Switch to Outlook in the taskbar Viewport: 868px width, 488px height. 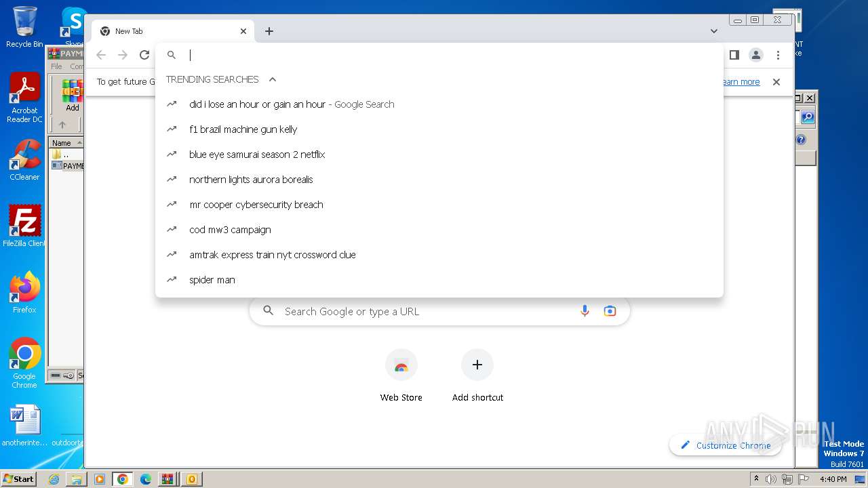tap(192, 479)
